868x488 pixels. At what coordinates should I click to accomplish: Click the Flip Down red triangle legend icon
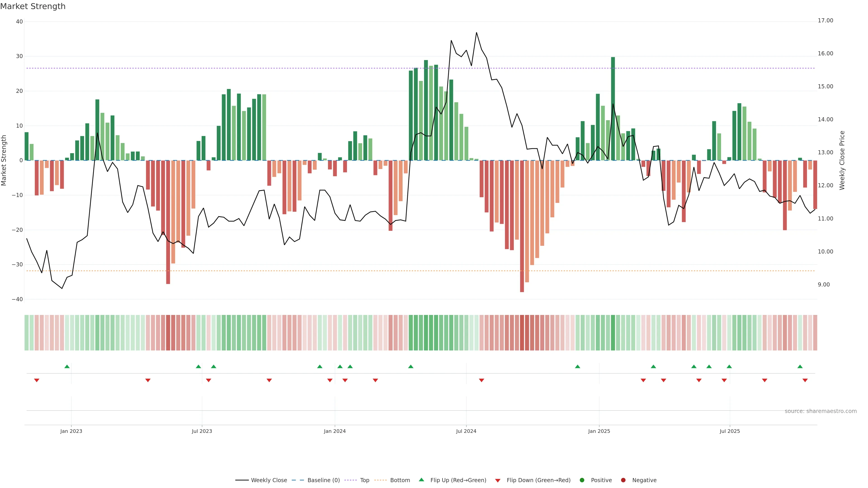click(498, 481)
